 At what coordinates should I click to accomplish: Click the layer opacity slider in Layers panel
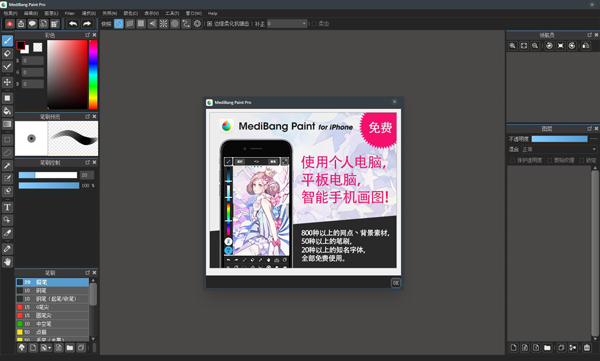(x=559, y=139)
